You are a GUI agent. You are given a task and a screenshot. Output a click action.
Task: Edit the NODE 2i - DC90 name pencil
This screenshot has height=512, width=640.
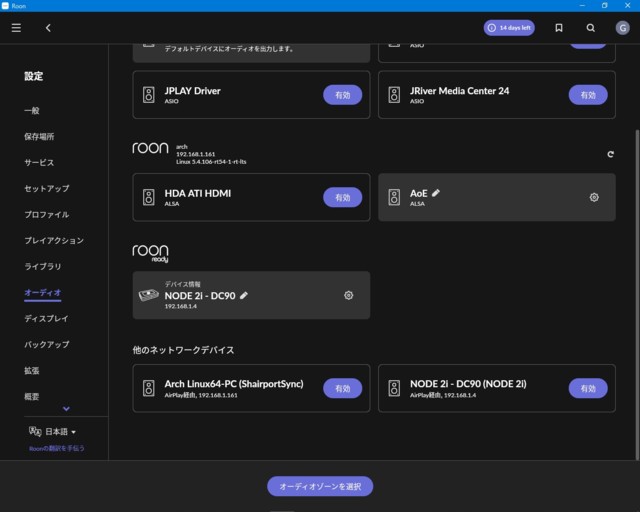[244, 295]
